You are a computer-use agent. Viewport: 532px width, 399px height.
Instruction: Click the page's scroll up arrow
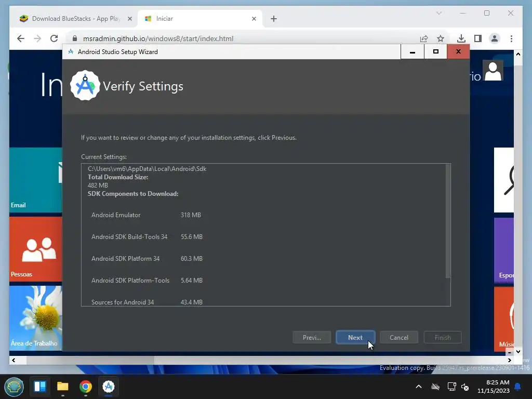518,54
